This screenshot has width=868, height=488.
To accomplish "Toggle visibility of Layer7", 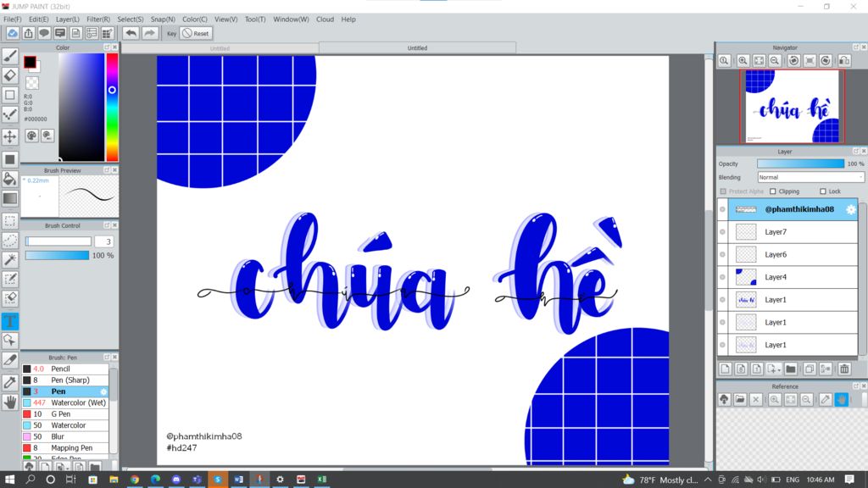I will pos(722,232).
